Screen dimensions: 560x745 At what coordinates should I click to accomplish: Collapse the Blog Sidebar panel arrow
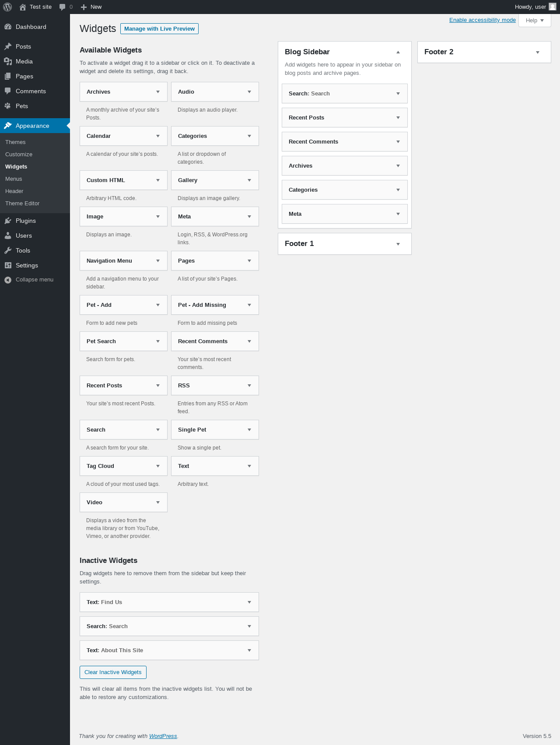click(398, 52)
